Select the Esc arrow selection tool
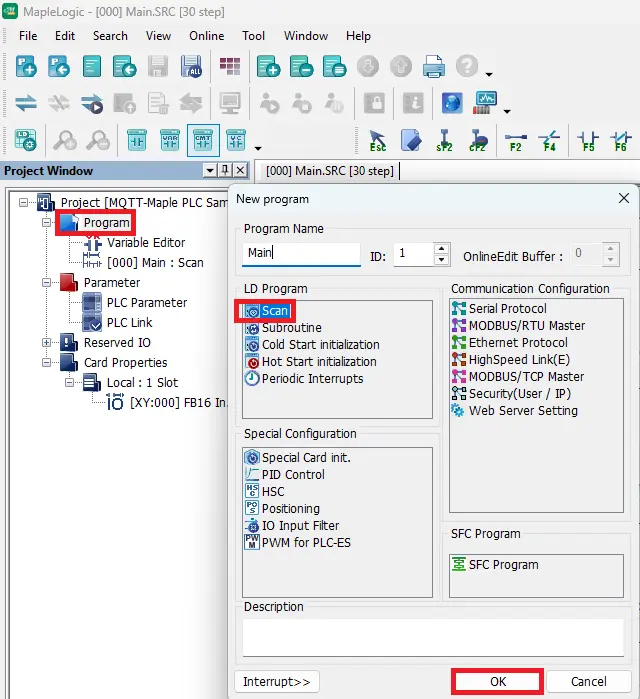 (377, 140)
